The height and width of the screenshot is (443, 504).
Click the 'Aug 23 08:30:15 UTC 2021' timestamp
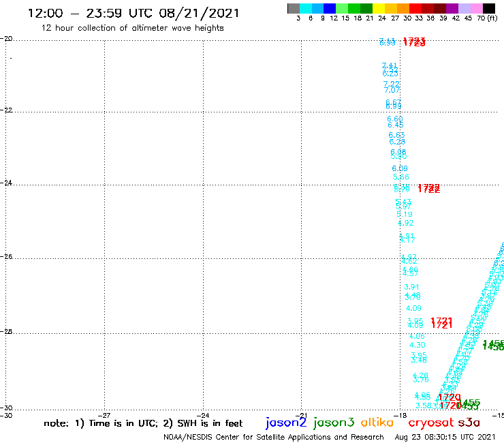click(x=445, y=437)
